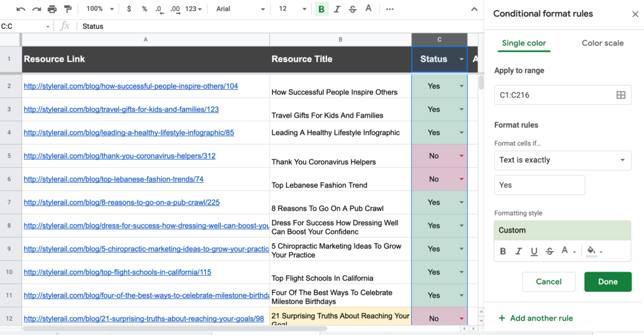The image size is (644, 335).
Task: Format as currency with dollar icon
Action: (129, 9)
